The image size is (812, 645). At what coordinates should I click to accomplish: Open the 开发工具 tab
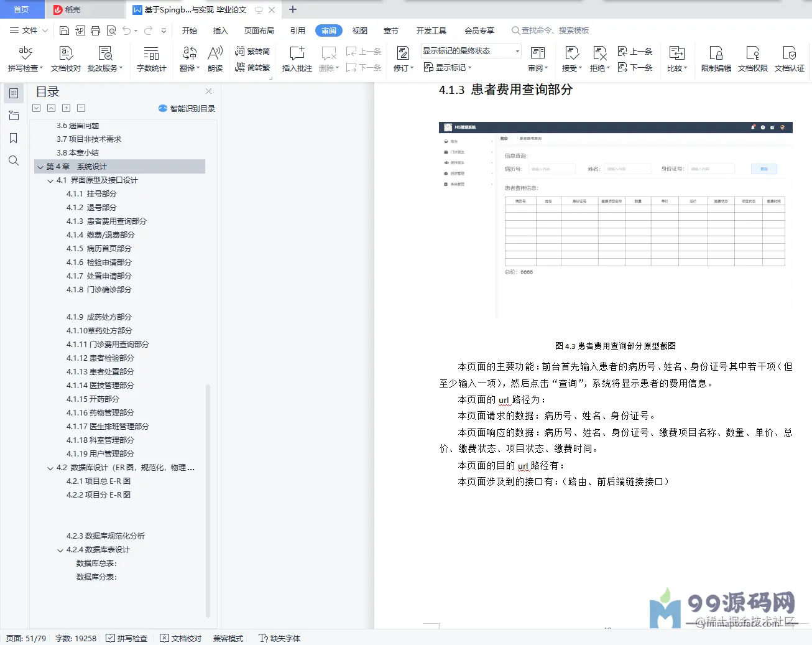coord(431,30)
